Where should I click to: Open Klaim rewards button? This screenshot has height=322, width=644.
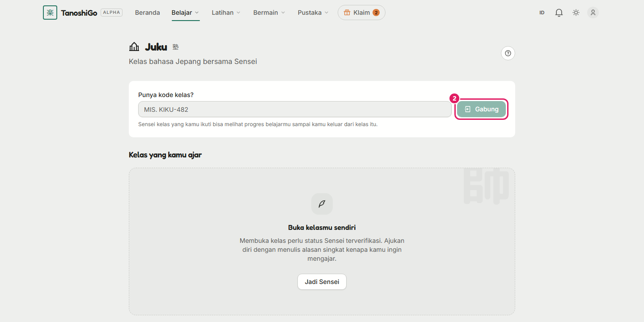click(x=361, y=13)
